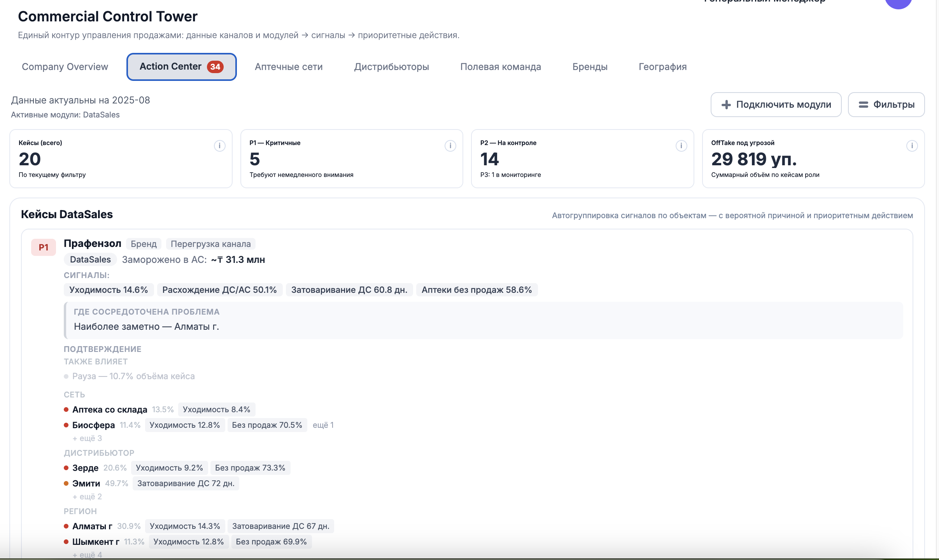Open info tooltip for P1 — Критичные

(x=450, y=145)
